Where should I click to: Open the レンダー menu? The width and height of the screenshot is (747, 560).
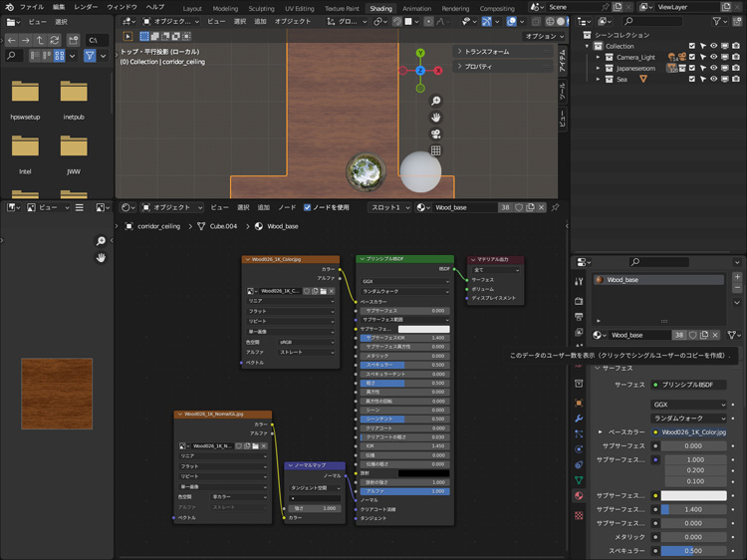click(x=86, y=7)
